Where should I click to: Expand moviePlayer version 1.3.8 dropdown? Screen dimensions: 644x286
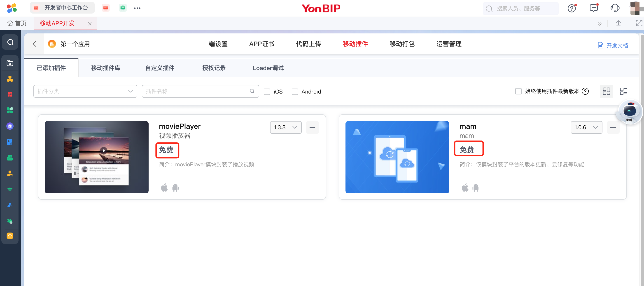pos(285,127)
